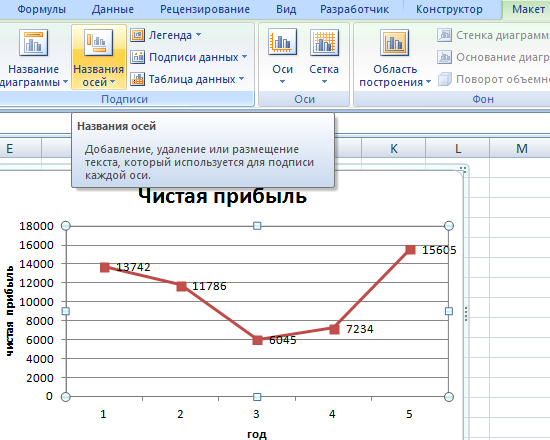Switch to the Формулы ribbon tab
The width and height of the screenshot is (550, 440).
coord(42,9)
